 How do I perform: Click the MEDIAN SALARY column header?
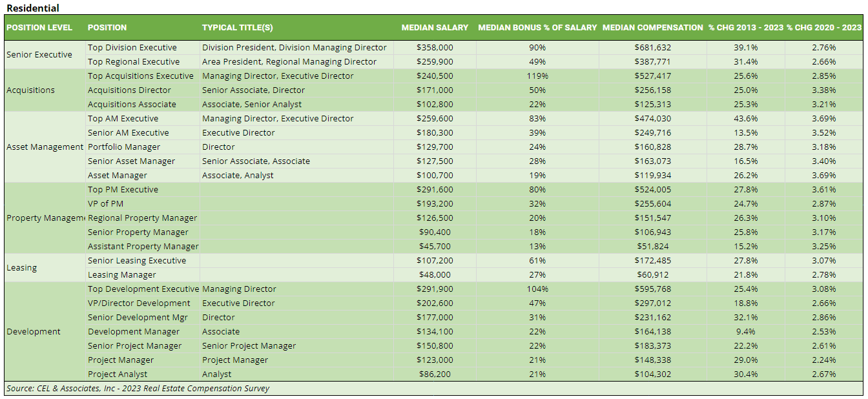pyautogui.click(x=435, y=28)
